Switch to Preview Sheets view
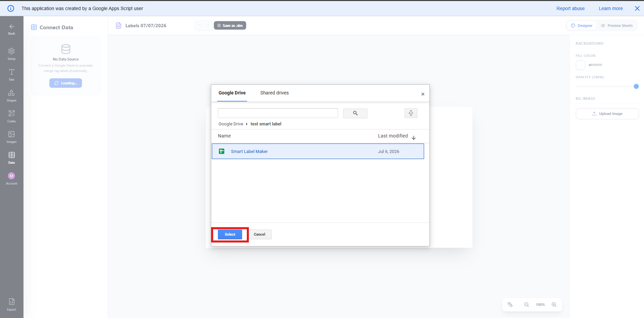 [617, 26]
